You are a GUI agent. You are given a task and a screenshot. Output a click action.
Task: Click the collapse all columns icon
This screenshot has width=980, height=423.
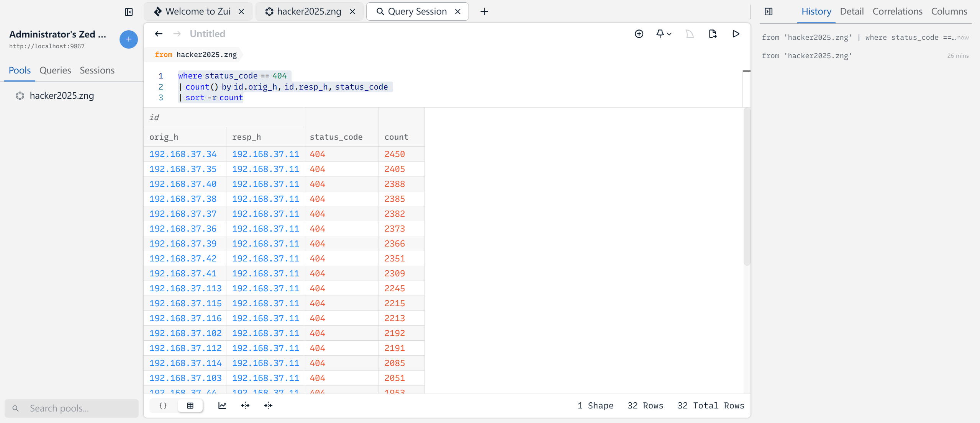(268, 405)
